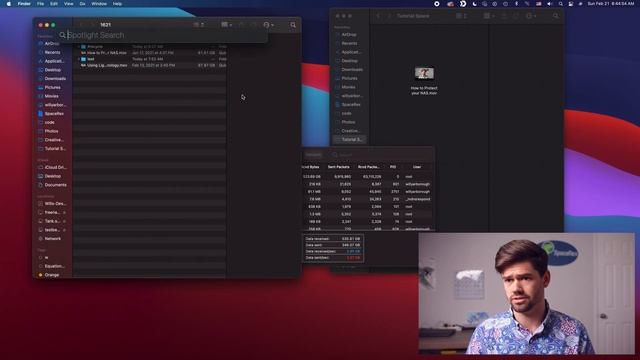This screenshot has height=360, width=640.
Task: Open the view switcher dropdown in the 1621 window
Action: click(x=199, y=25)
